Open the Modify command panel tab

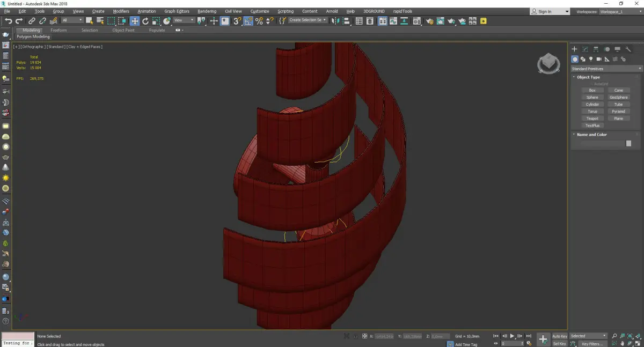coord(585,49)
